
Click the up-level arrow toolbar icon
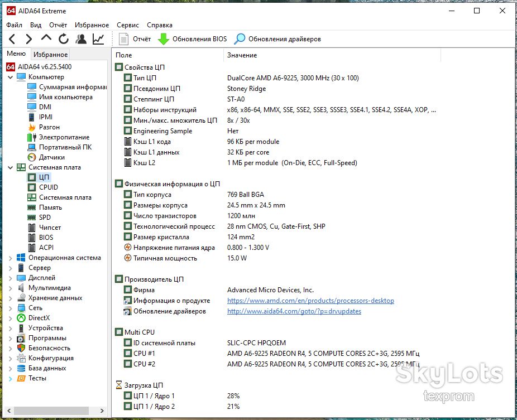[46, 38]
